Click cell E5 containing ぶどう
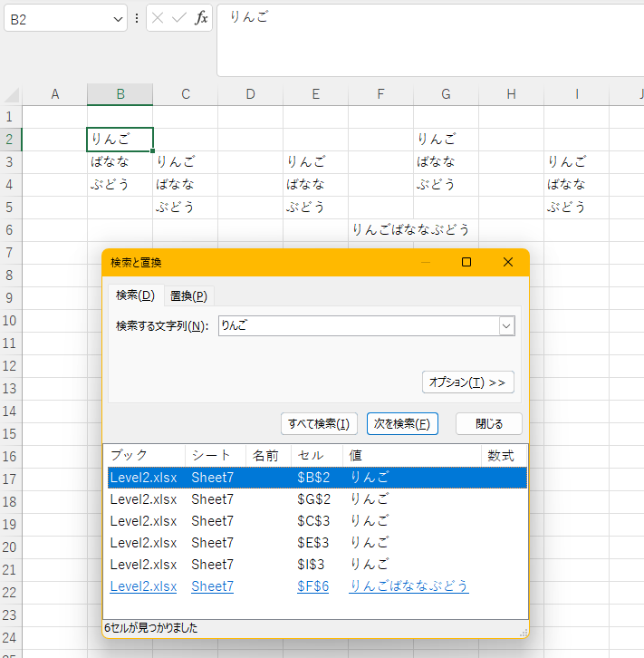The width and height of the screenshot is (644, 658). pos(316,208)
